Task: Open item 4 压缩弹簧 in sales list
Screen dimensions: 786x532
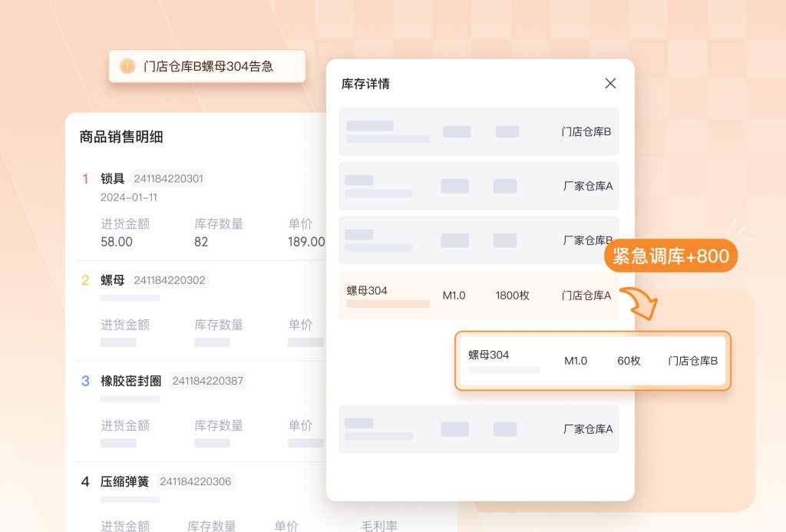Action: tap(125, 482)
